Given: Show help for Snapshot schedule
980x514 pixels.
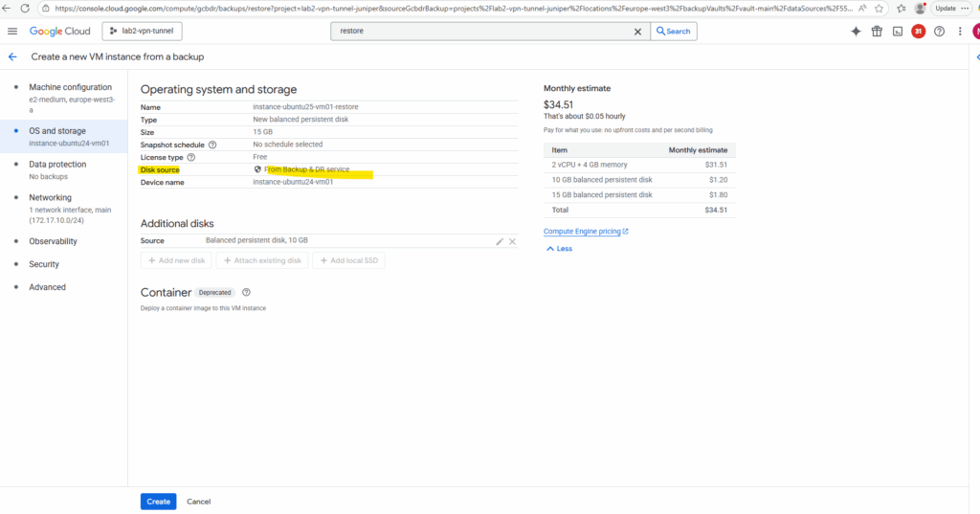Looking at the screenshot, I should [212, 145].
